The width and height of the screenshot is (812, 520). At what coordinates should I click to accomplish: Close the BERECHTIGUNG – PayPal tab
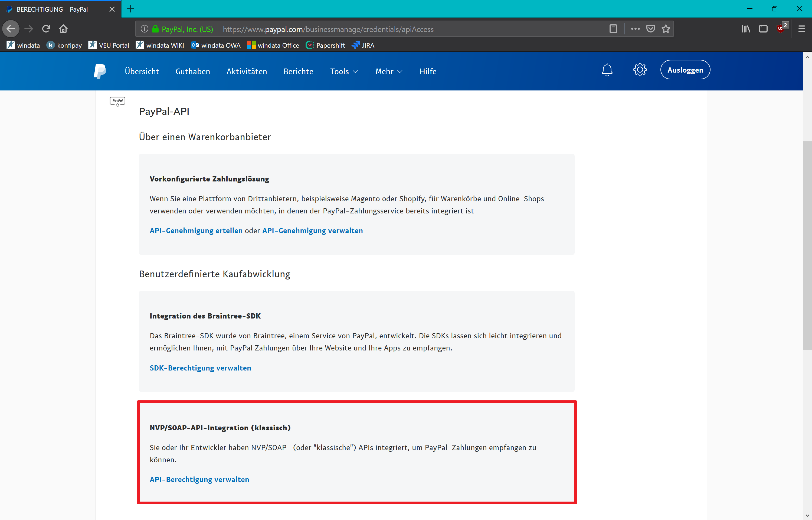click(x=112, y=9)
